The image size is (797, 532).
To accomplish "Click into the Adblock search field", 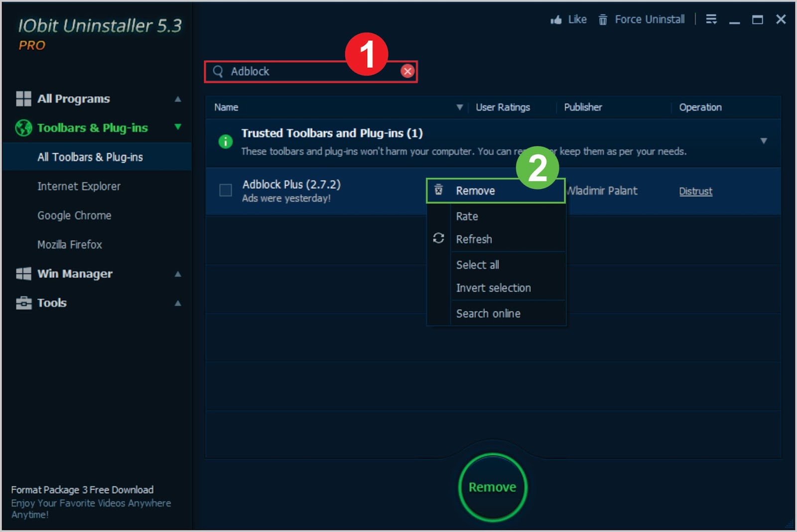I will point(311,71).
